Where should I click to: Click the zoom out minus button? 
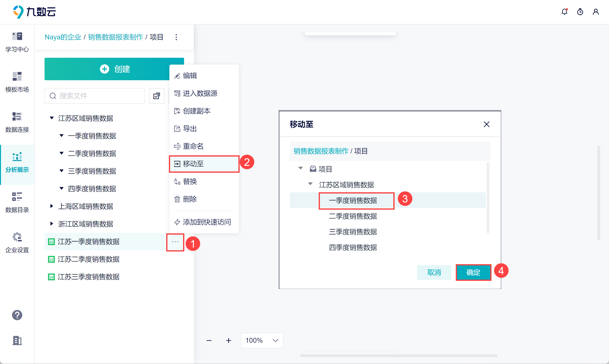(209, 341)
